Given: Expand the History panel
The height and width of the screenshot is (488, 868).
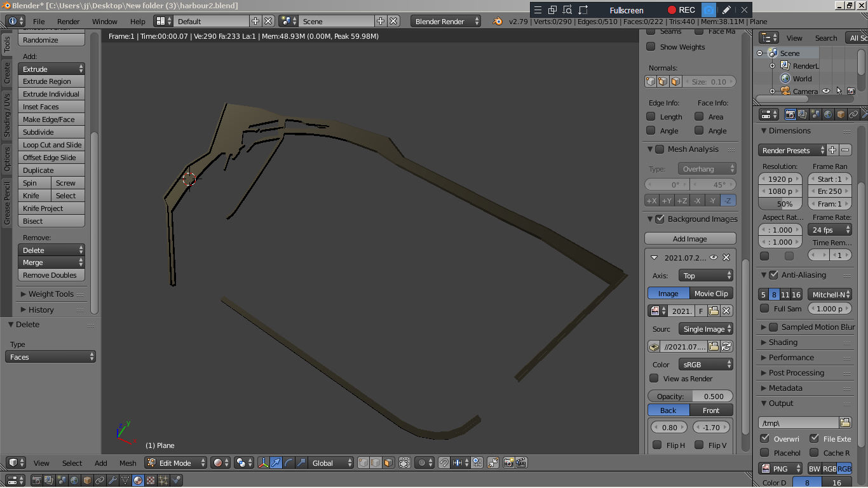Looking at the screenshot, I should point(41,309).
